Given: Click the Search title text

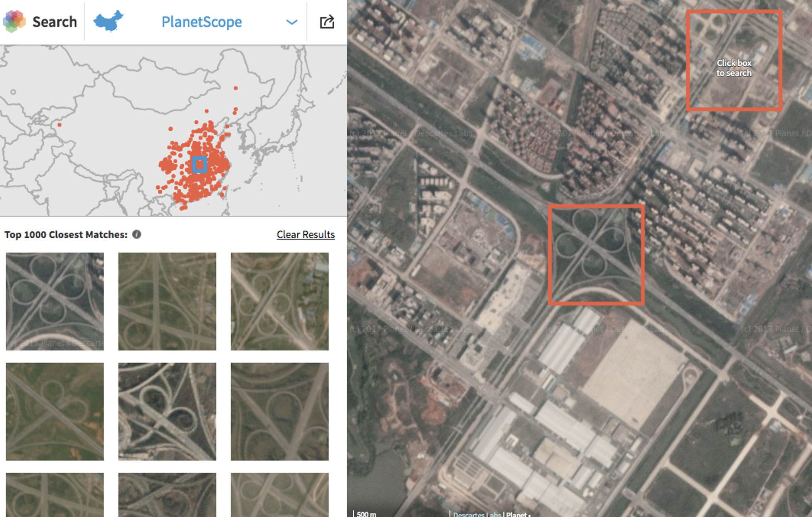Looking at the screenshot, I should (55, 22).
